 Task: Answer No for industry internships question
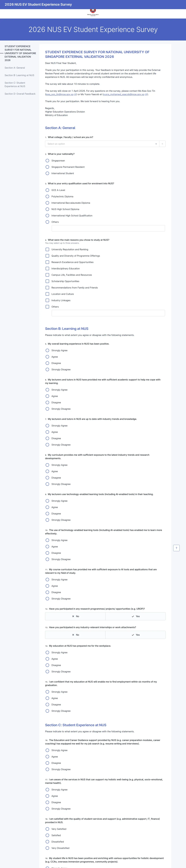75,635
